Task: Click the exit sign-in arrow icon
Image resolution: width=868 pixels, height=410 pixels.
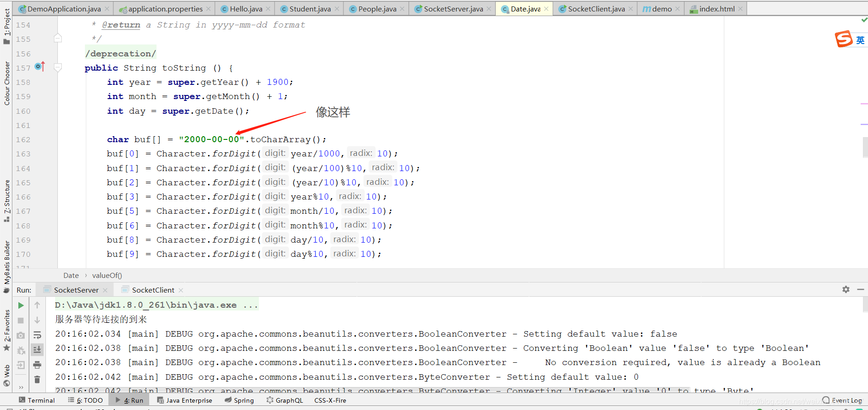Action: point(21,365)
